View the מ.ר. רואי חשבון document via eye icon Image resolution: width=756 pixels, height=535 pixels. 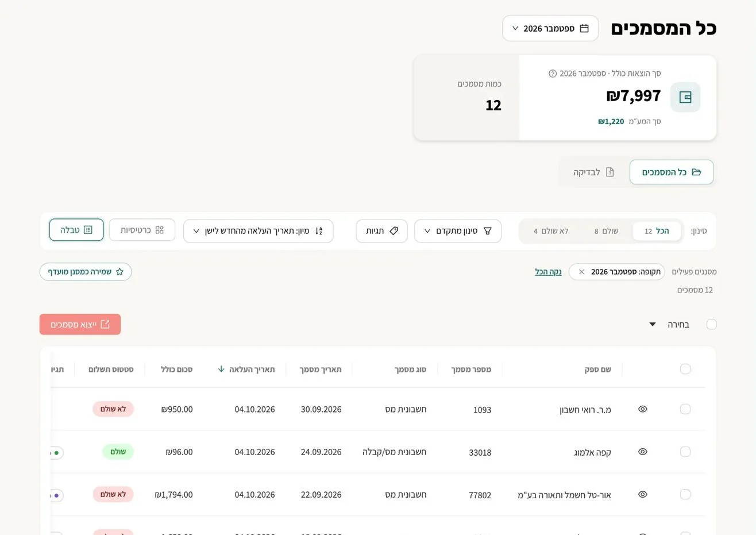pyautogui.click(x=643, y=409)
